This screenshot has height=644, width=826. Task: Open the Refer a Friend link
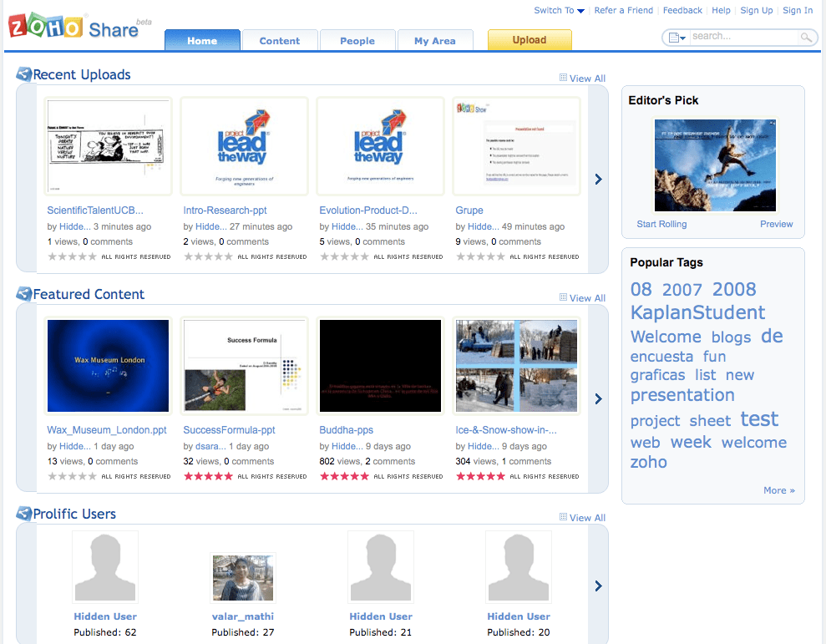(x=624, y=11)
